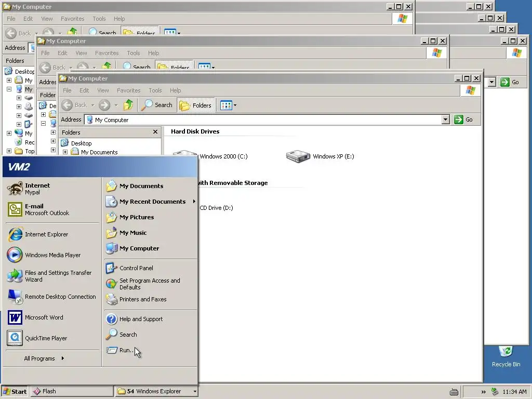
Task: Open Help menu in rearmost My Computer window
Action: [119, 19]
